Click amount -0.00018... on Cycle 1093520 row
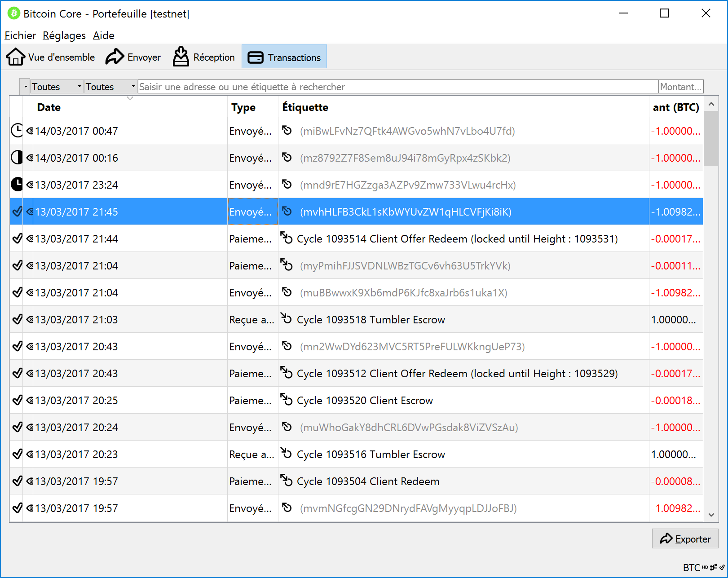The width and height of the screenshot is (728, 578). pyautogui.click(x=675, y=401)
